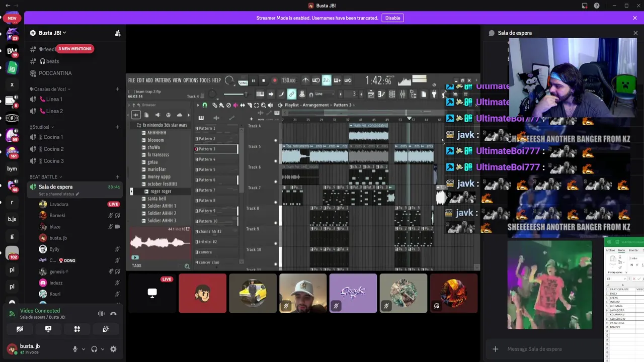644x362 pixels.
Task: Click the invite people icon beside server name
Action: pyautogui.click(x=118, y=33)
